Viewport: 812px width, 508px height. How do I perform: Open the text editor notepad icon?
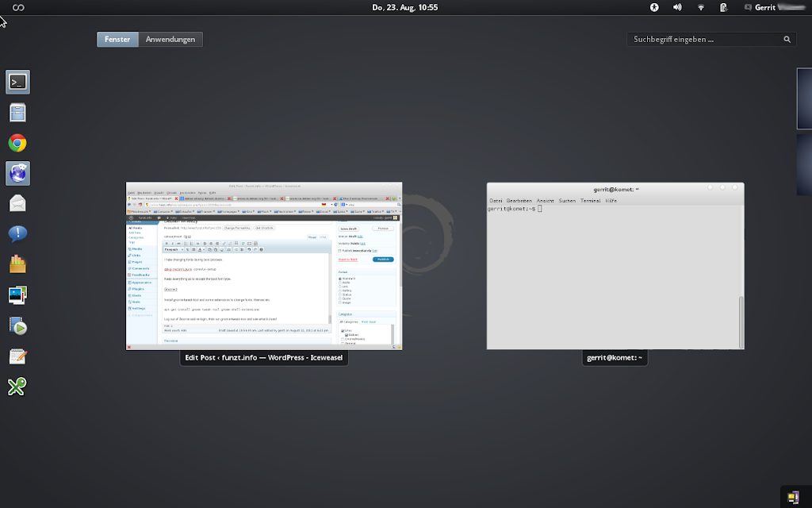pos(17,356)
